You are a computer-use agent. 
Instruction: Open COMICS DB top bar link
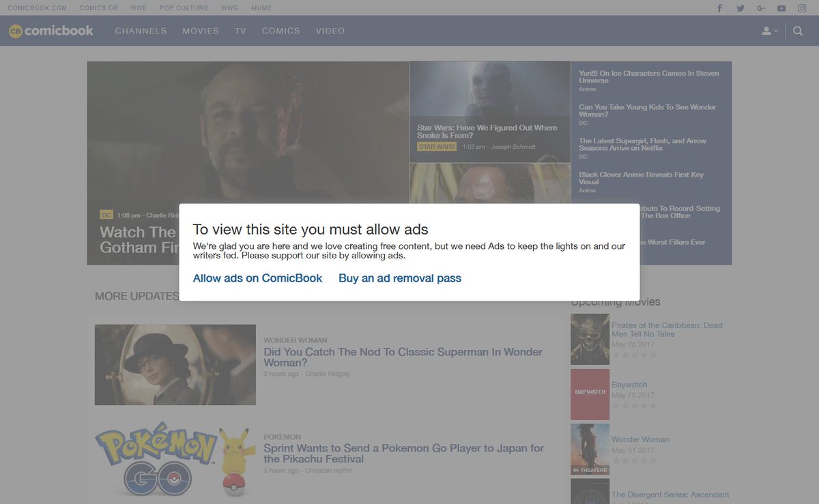pos(98,8)
